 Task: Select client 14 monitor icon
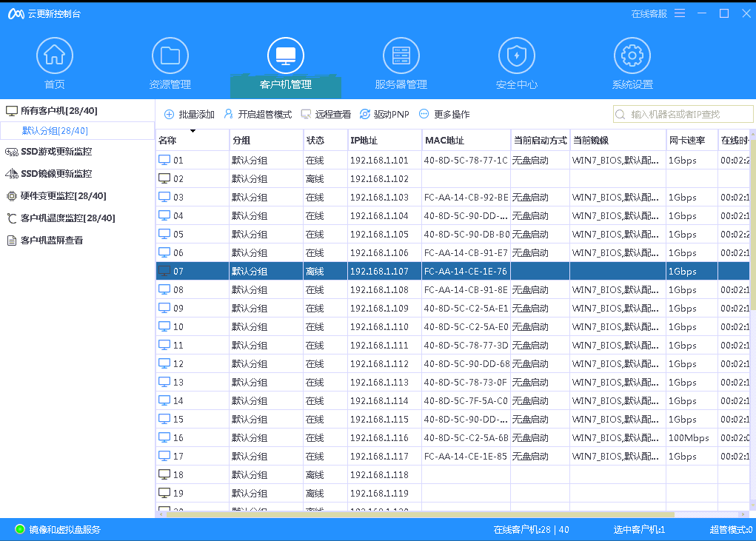click(164, 400)
